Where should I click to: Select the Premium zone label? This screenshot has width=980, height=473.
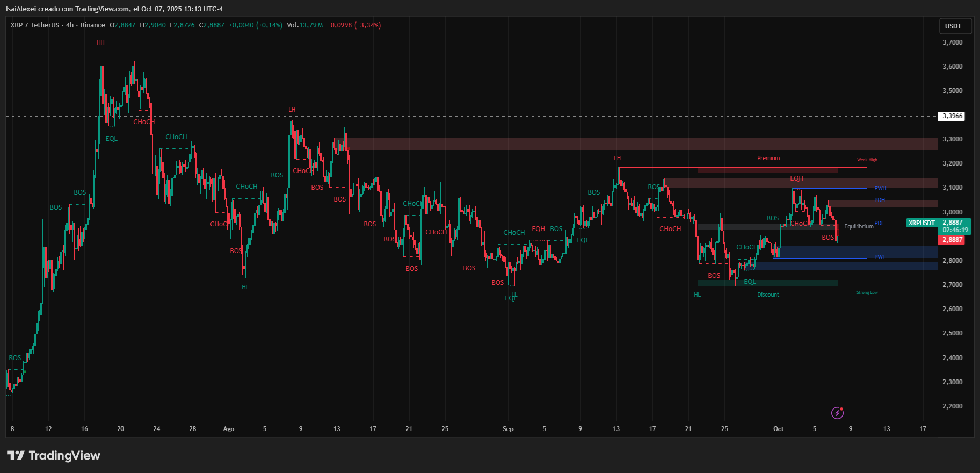pos(768,158)
